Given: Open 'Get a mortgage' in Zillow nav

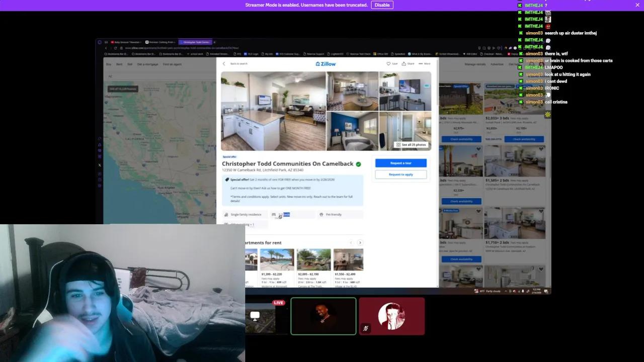Looking at the screenshot, I should pos(147,64).
